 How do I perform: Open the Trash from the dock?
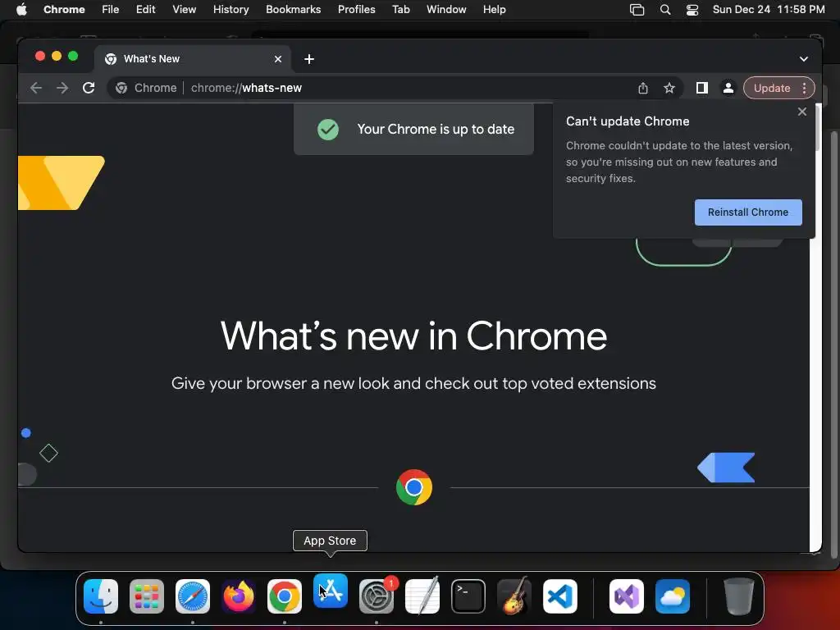739,596
